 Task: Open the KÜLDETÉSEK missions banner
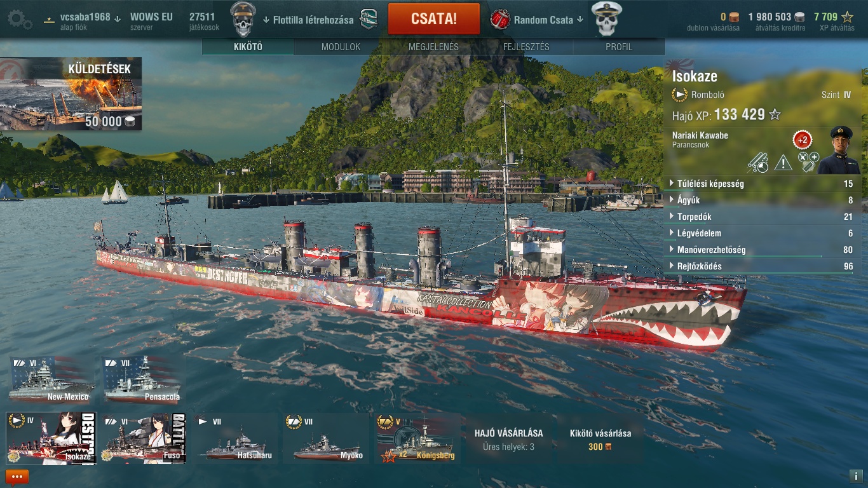(x=71, y=94)
